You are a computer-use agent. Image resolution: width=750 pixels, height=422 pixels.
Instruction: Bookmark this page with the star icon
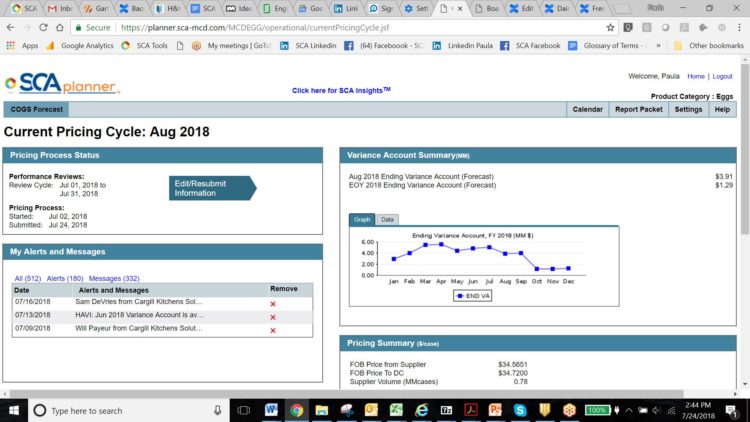(x=603, y=28)
